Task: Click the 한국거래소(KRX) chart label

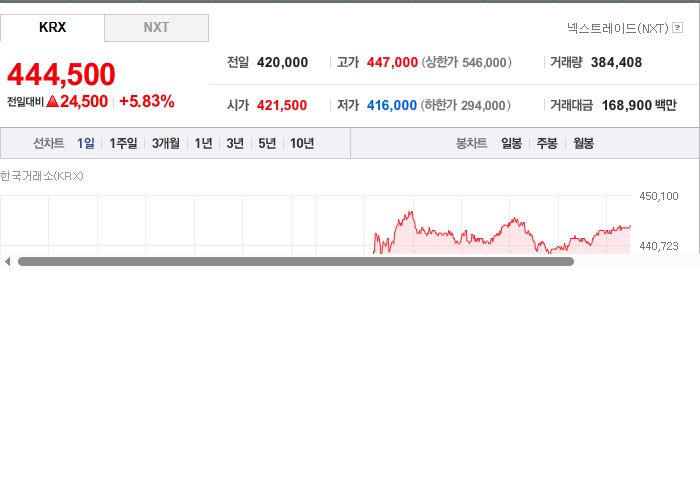Action: pos(42,176)
